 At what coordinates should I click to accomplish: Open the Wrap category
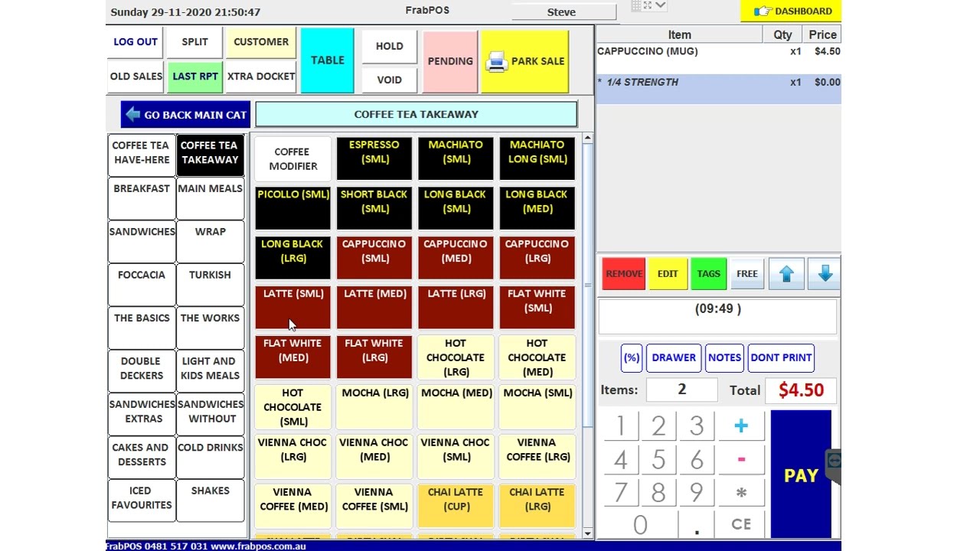pyautogui.click(x=210, y=241)
